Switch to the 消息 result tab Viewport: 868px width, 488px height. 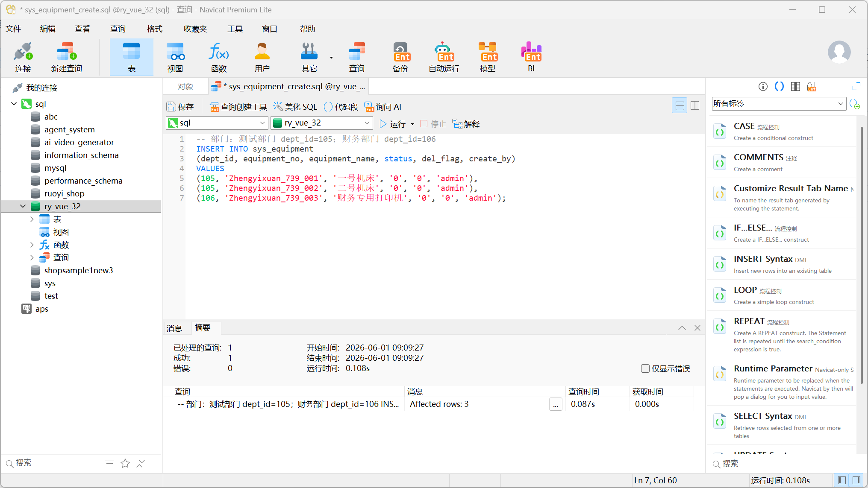174,328
